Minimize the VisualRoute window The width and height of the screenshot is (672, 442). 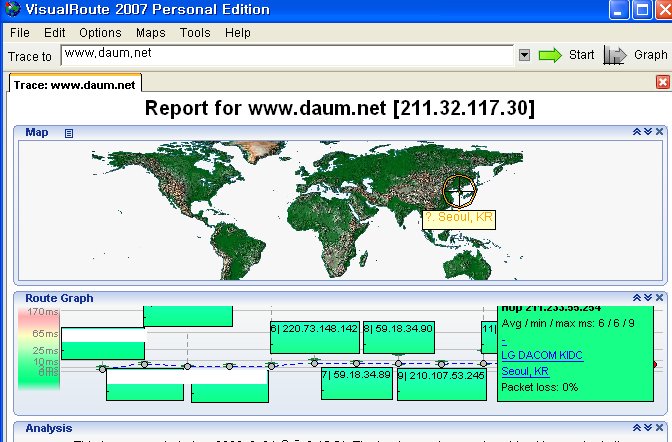pos(618,10)
